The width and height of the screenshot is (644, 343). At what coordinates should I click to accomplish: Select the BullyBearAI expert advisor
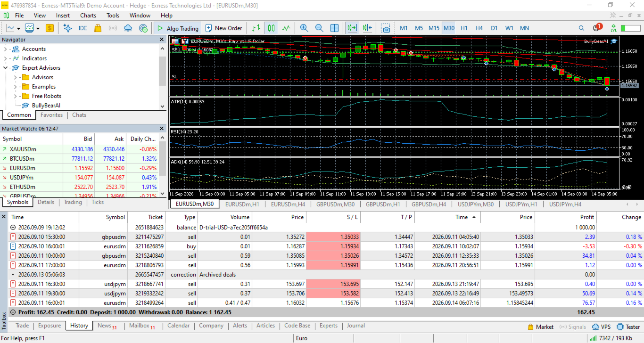click(x=46, y=106)
